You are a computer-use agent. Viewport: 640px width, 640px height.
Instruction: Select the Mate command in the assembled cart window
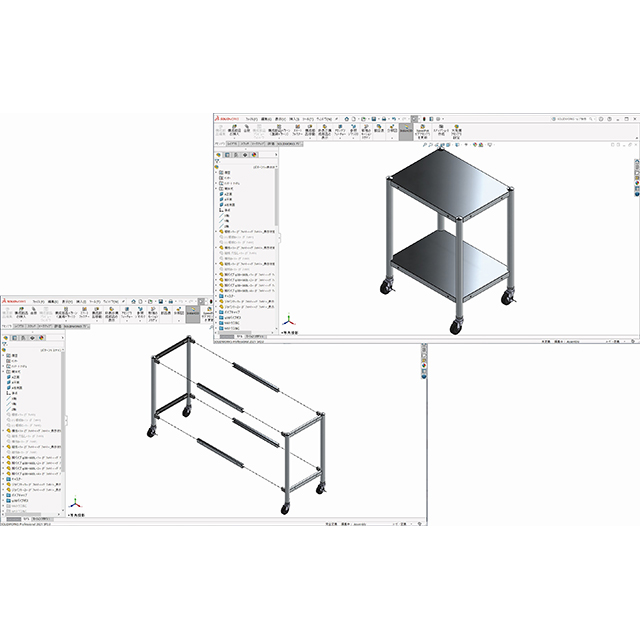(x=247, y=128)
